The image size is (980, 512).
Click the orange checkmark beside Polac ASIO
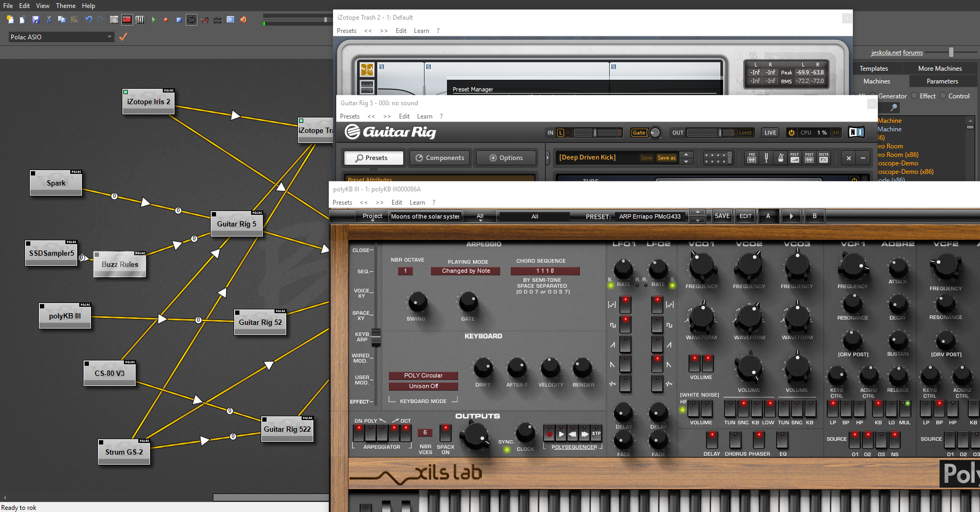pos(123,37)
